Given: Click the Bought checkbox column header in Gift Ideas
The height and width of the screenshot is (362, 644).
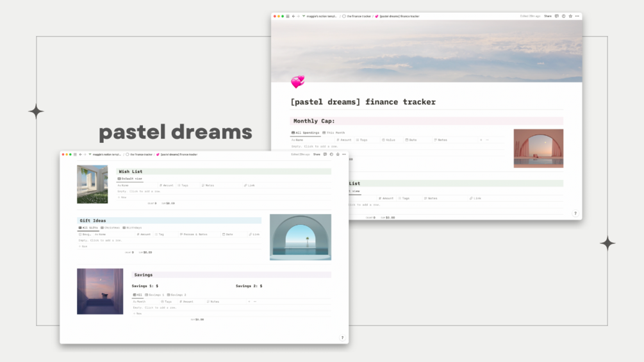Looking at the screenshot, I should [85, 234].
